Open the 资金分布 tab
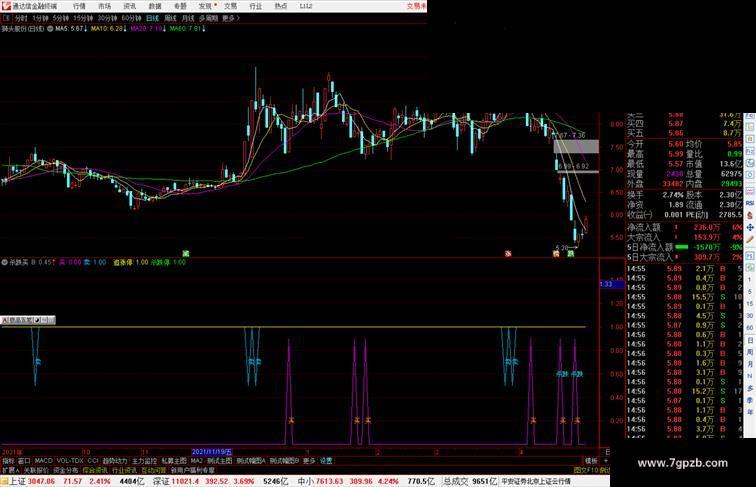This screenshot has width=756, height=487. [x=66, y=470]
